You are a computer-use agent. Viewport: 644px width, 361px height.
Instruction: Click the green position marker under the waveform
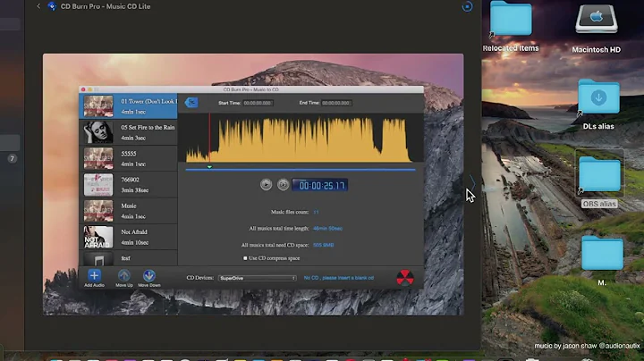209,167
